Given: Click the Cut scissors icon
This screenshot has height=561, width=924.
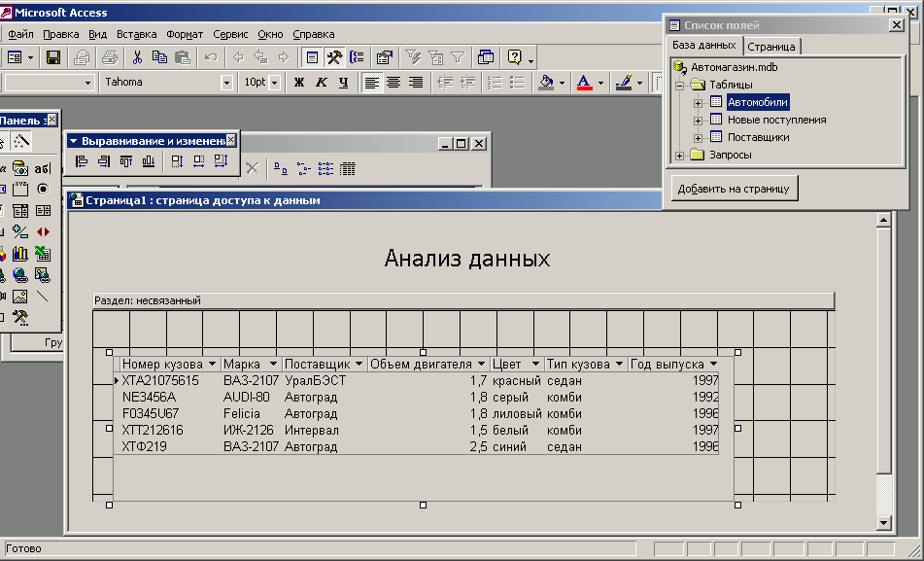Looking at the screenshot, I should point(137,57).
